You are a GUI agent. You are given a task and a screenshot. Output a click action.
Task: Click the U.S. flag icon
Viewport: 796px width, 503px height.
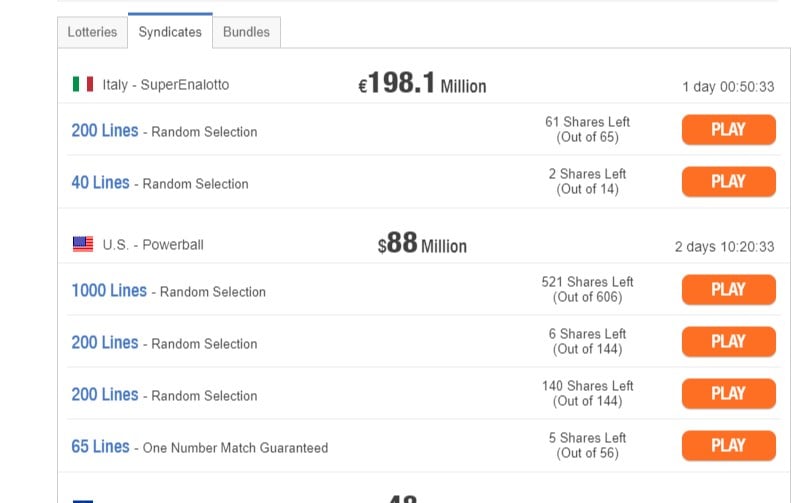click(x=83, y=244)
